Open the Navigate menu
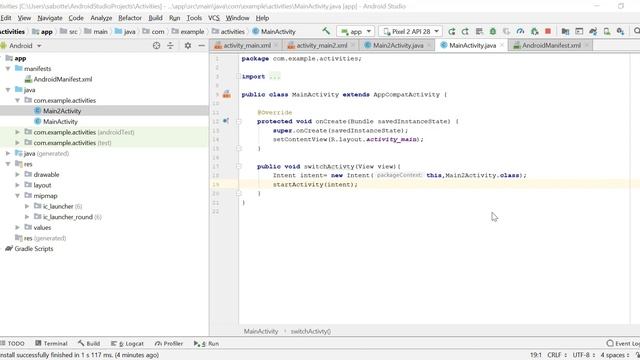The image size is (640, 360). tap(50, 18)
